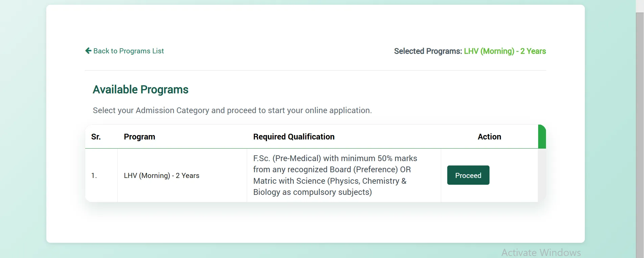Click the Action column header
Screen dimensions: 644x258
(489, 137)
